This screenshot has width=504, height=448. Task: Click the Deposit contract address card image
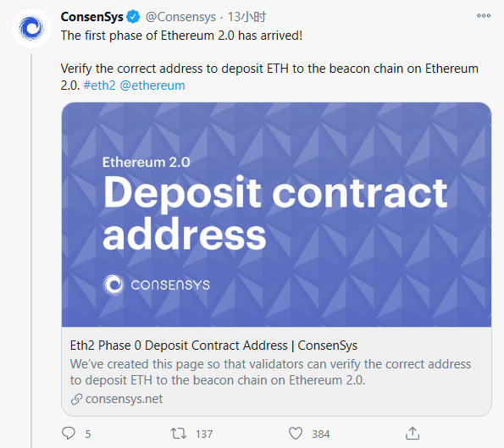point(276,214)
